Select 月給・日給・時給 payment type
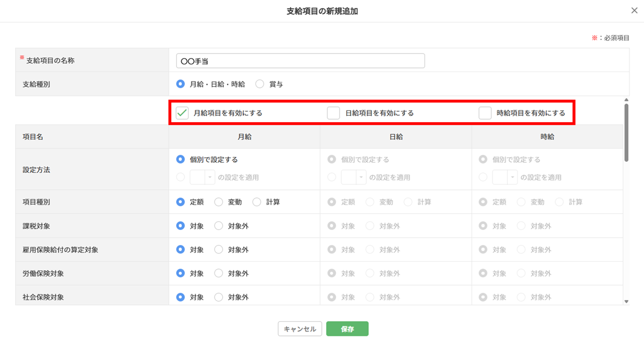 [181, 84]
